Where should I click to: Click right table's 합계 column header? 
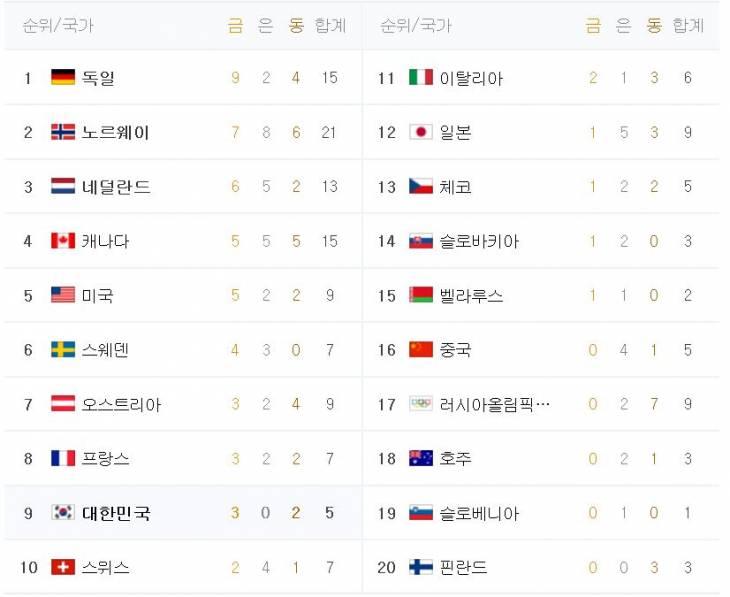tap(688, 26)
